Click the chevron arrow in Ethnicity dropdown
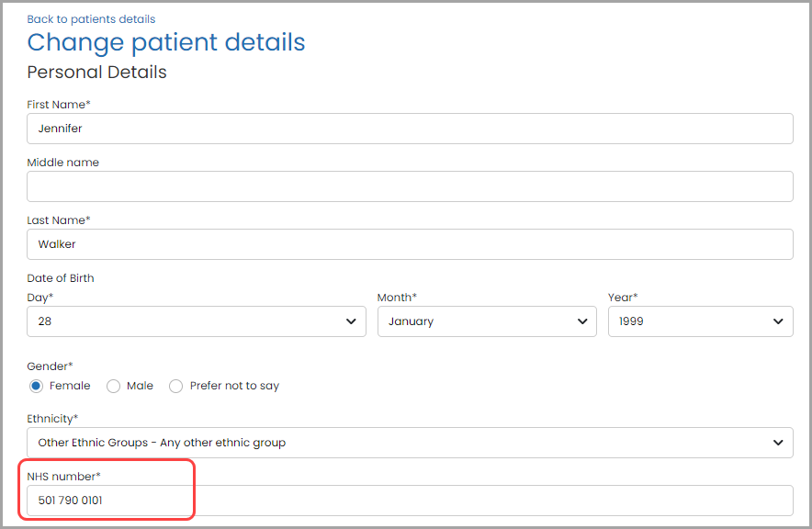812x529 pixels. pyautogui.click(x=778, y=443)
